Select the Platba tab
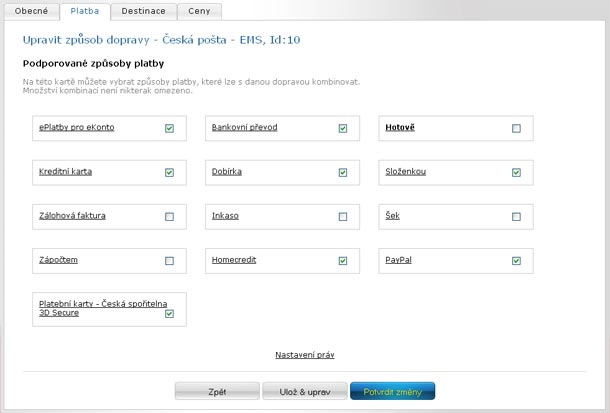 (x=85, y=11)
